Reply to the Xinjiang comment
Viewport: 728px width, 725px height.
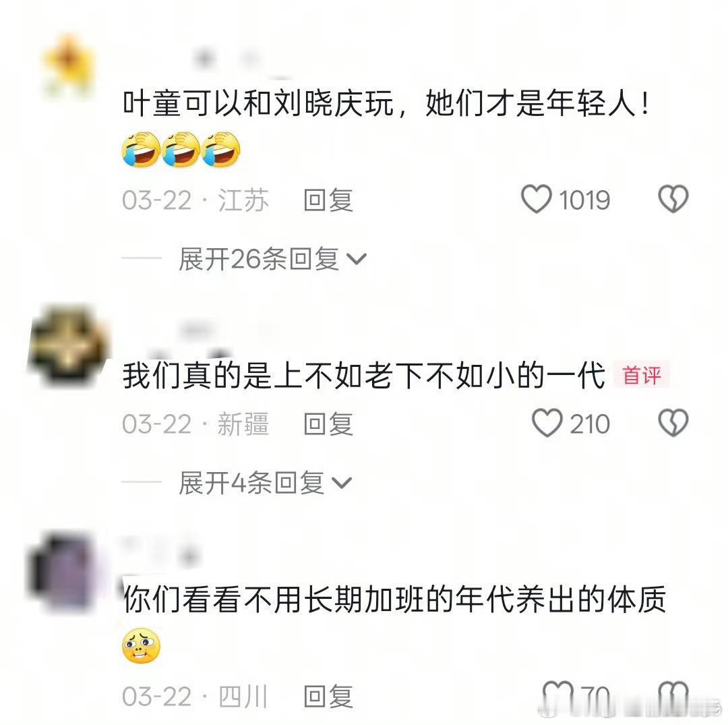coord(328,424)
